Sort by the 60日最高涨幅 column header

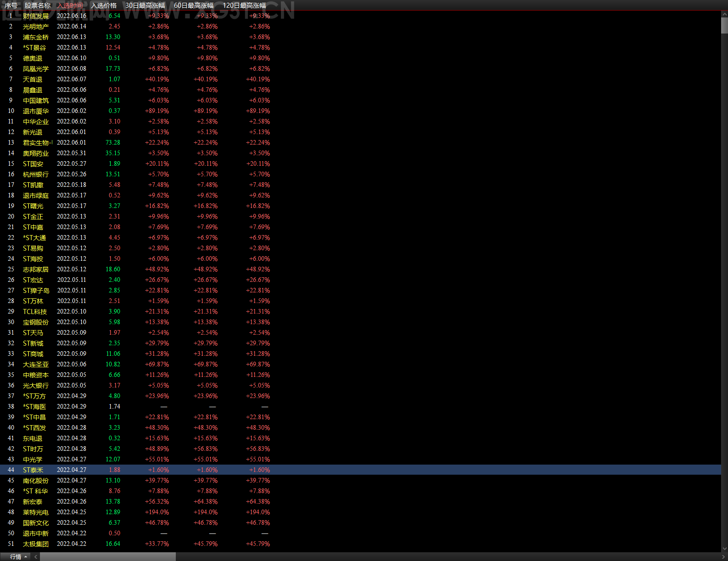coord(194,6)
